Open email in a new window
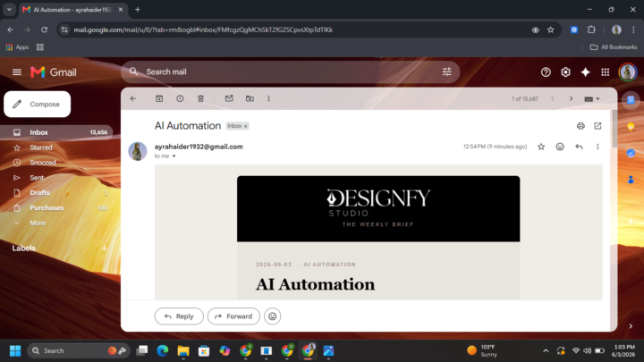Image resolution: width=644 pixels, height=362 pixels. pyautogui.click(x=597, y=126)
